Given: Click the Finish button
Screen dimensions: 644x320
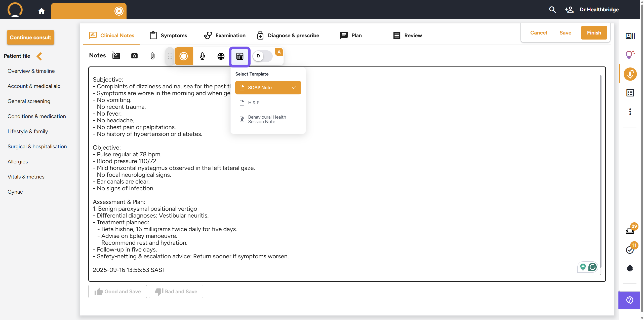Looking at the screenshot, I should point(594,33).
